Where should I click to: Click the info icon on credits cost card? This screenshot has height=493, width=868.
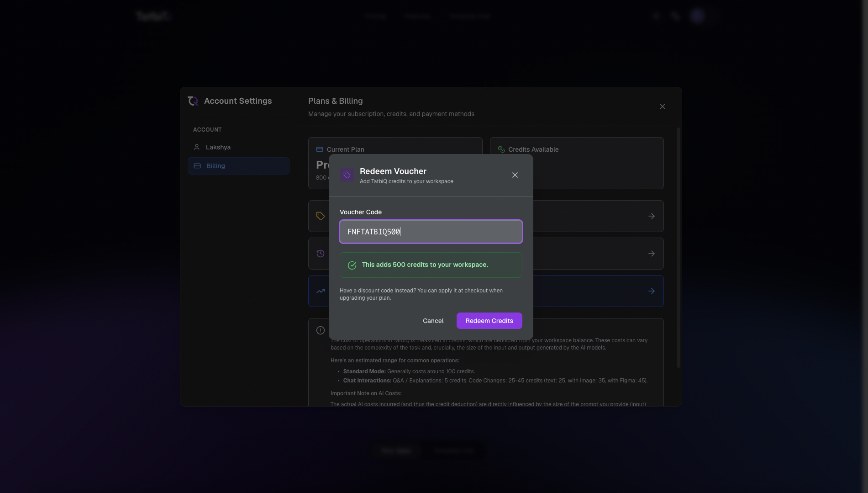321,330
